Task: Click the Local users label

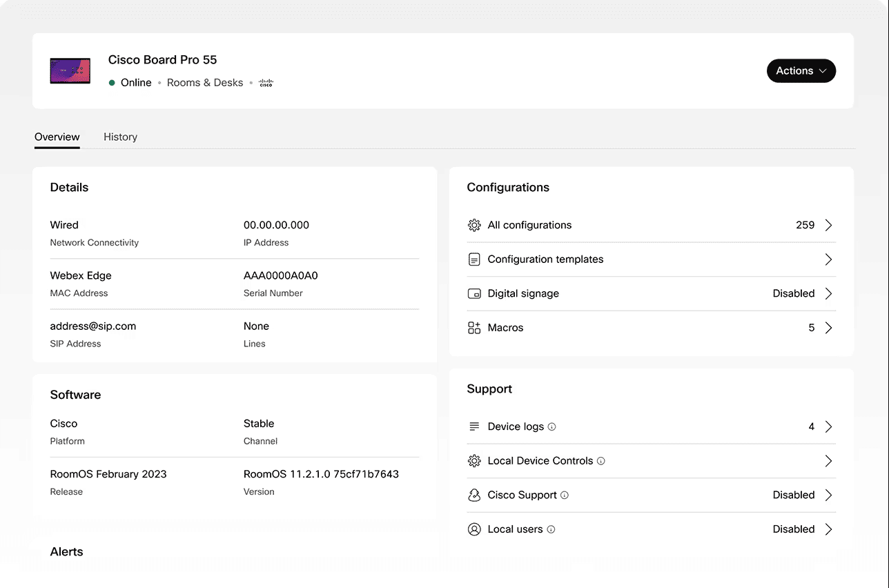Action: (x=516, y=529)
